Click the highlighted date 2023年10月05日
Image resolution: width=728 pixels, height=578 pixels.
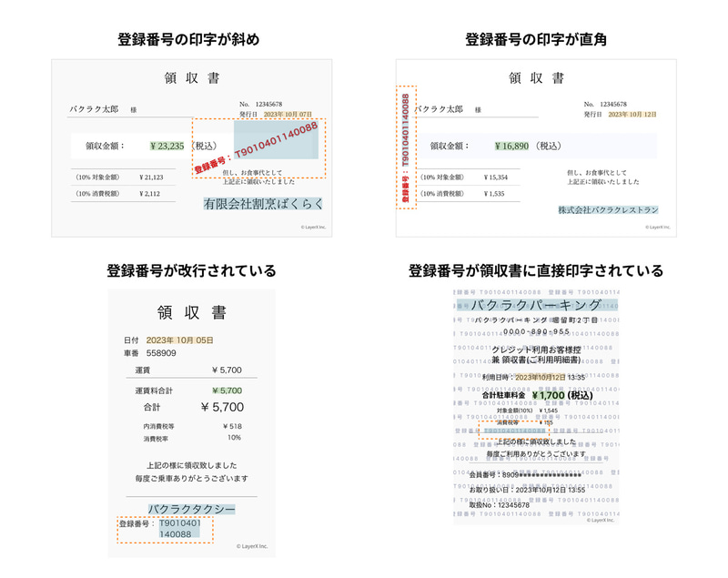click(x=179, y=340)
